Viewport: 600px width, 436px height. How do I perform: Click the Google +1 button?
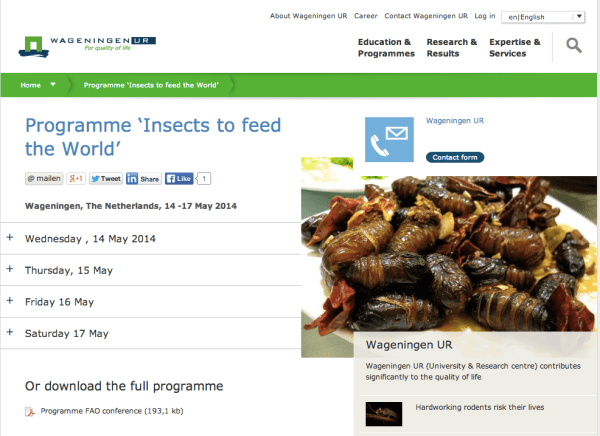[x=76, y=178]
